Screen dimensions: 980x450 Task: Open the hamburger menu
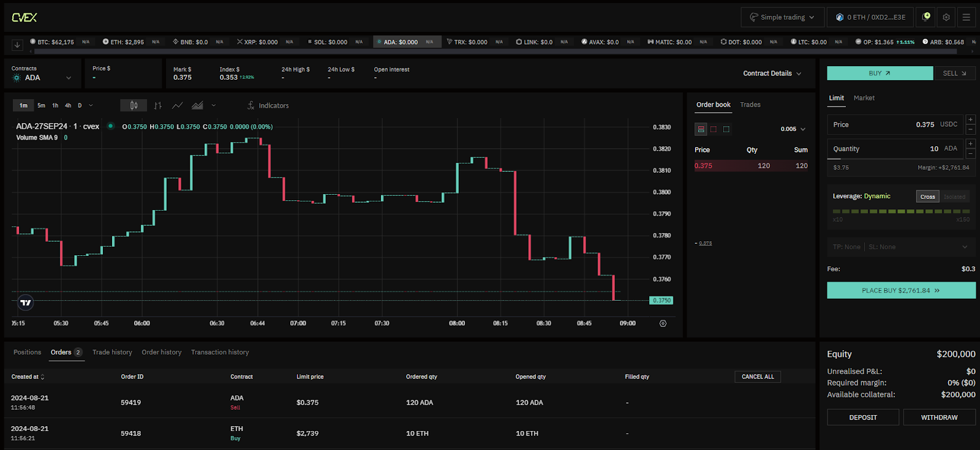tap(966, 17)
